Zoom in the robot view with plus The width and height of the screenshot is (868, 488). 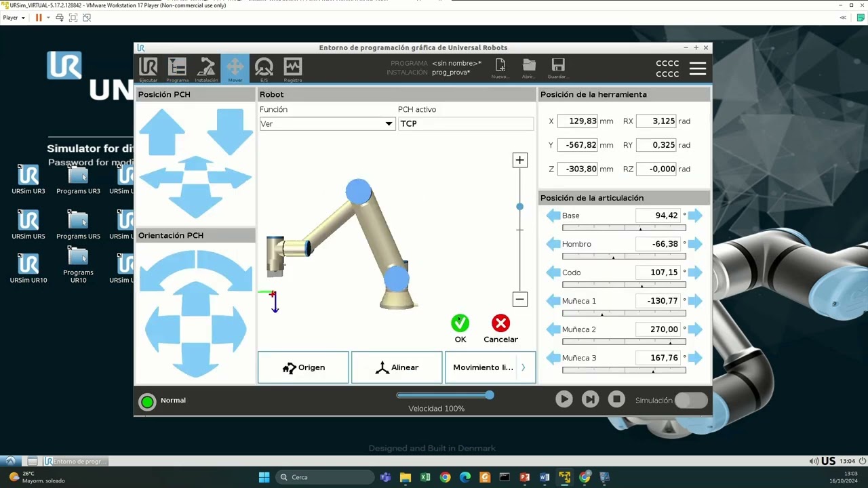(519, 160)
